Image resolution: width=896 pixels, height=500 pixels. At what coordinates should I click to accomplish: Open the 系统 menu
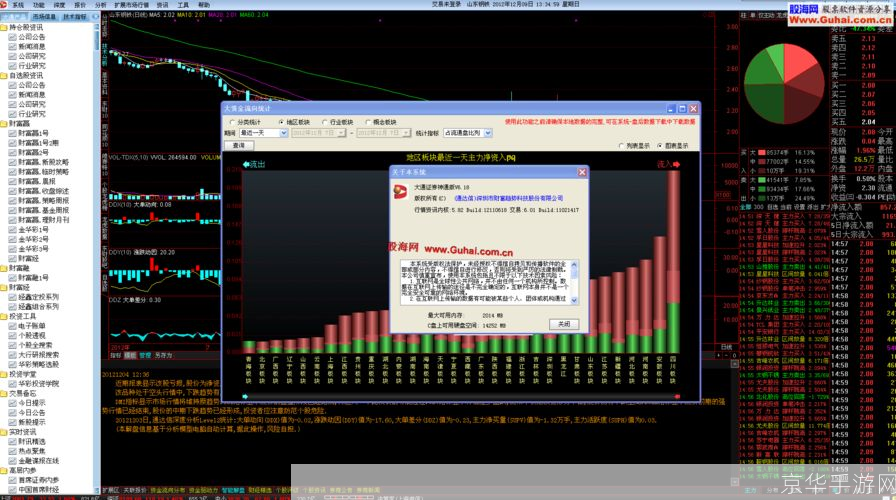(x=18, y=5)
